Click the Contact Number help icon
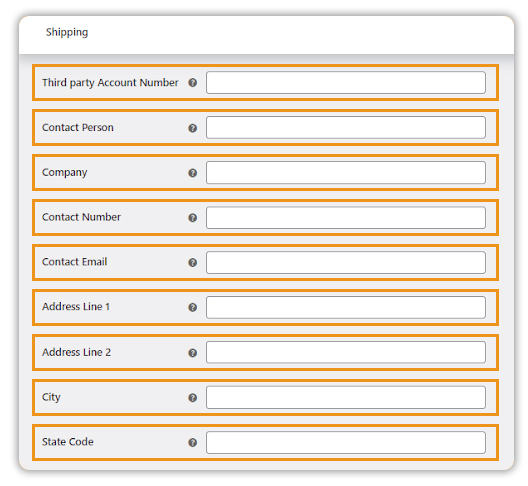Image resolution: width=528 pixels, height=486 pixels. [193, 218]
